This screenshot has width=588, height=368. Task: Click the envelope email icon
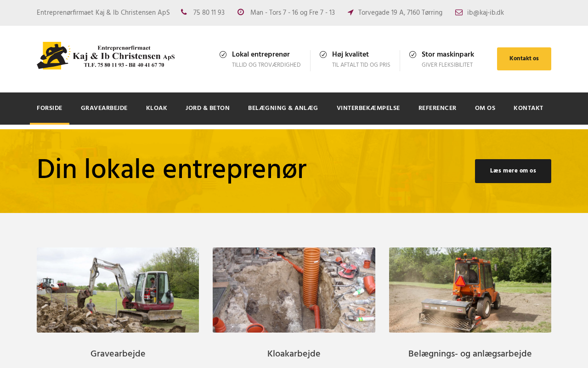point(459,12)
